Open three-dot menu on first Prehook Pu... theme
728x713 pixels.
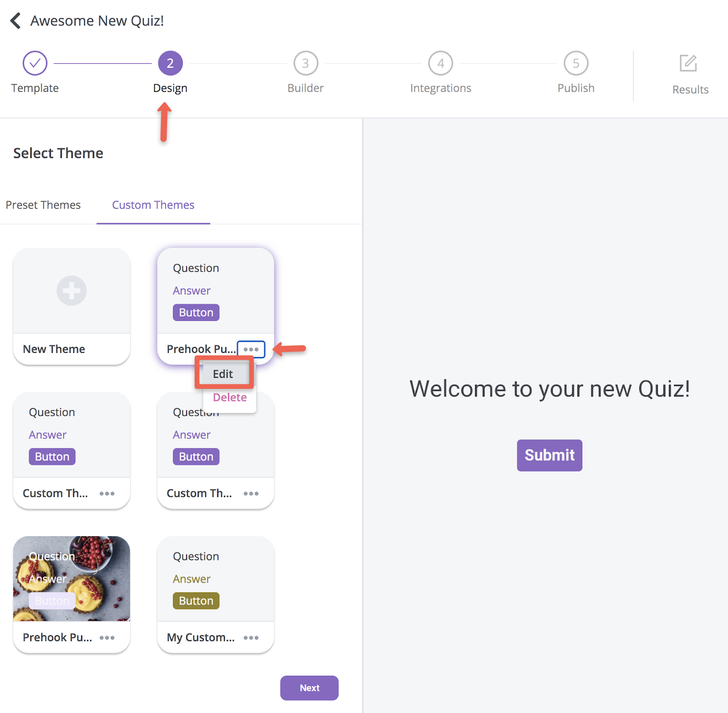tap(251, 349)
